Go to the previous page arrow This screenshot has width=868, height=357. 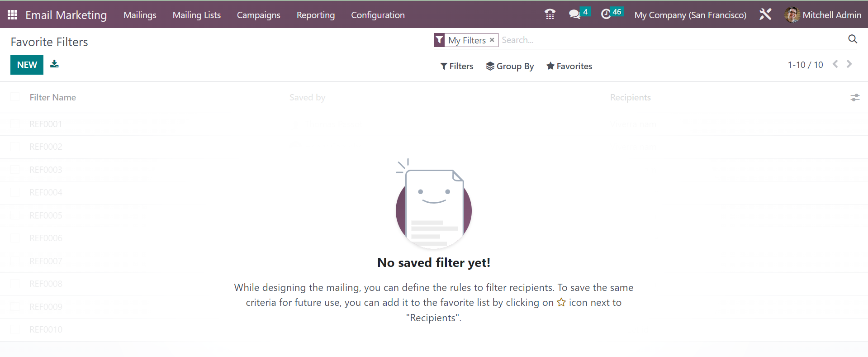[835, 64]
